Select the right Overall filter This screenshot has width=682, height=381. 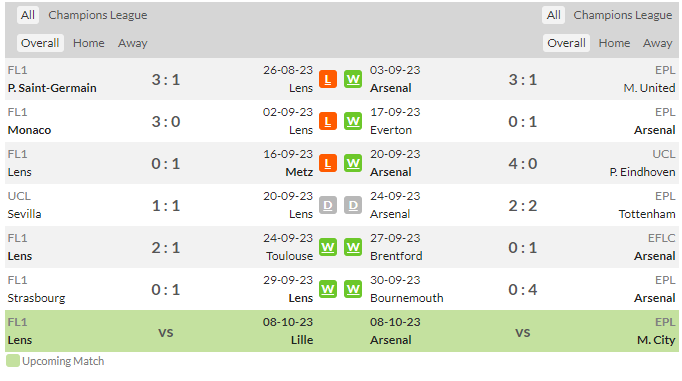tap(566, 43)
